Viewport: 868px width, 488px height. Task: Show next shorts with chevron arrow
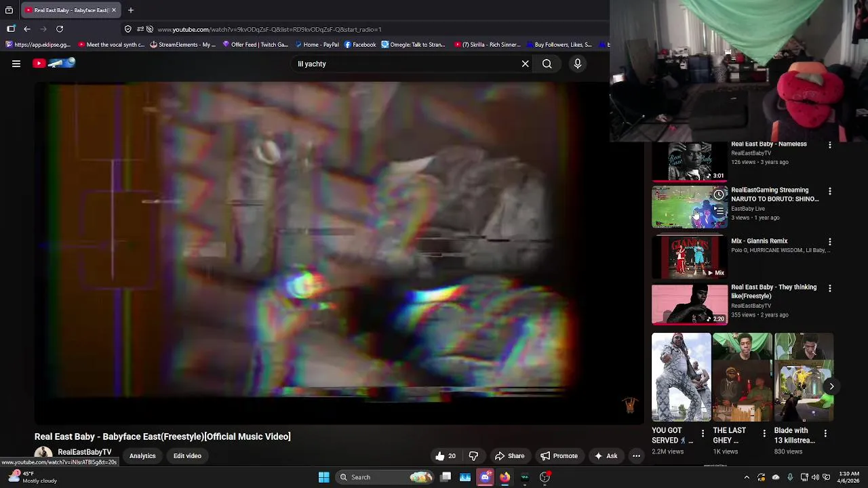tap(831, 386)
